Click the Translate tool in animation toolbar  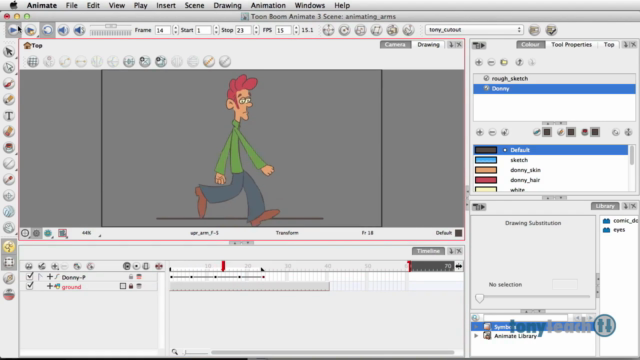click(328, 30)
